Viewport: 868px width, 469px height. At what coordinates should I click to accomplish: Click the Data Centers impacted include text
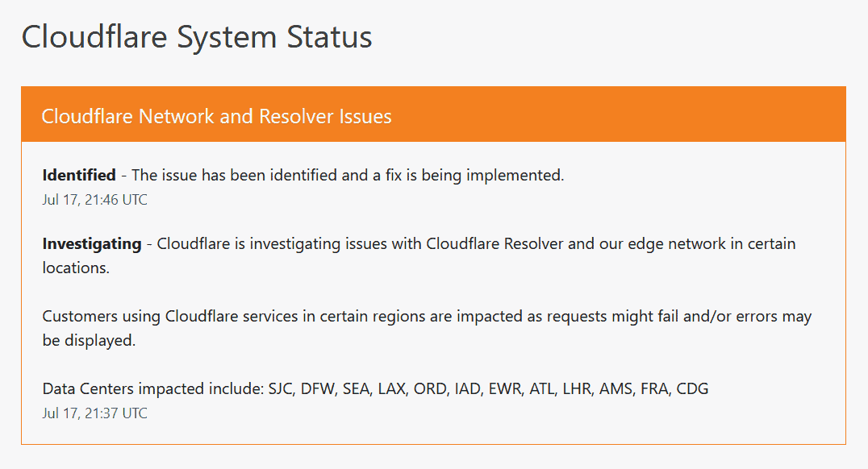tap(153, 388)
